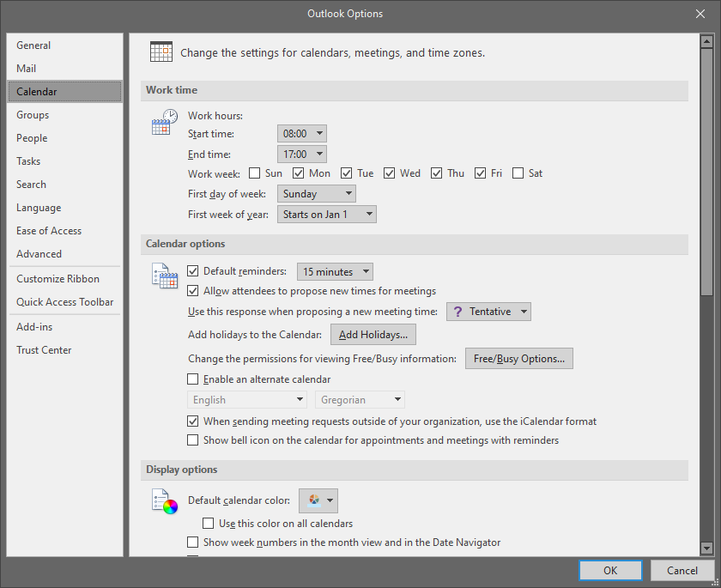Toggle allow attendees to propose new times
Screen dimensions: 721x588
click(192, 290)
